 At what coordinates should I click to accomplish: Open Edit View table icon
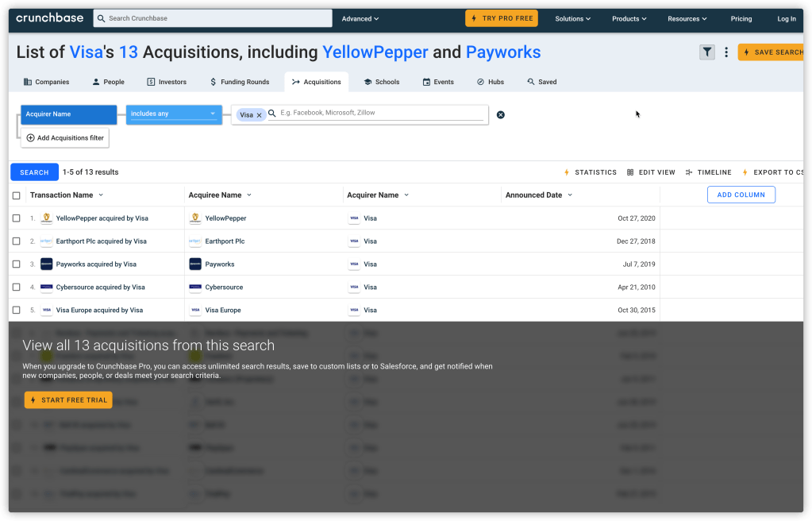click(x=630, y=172)
